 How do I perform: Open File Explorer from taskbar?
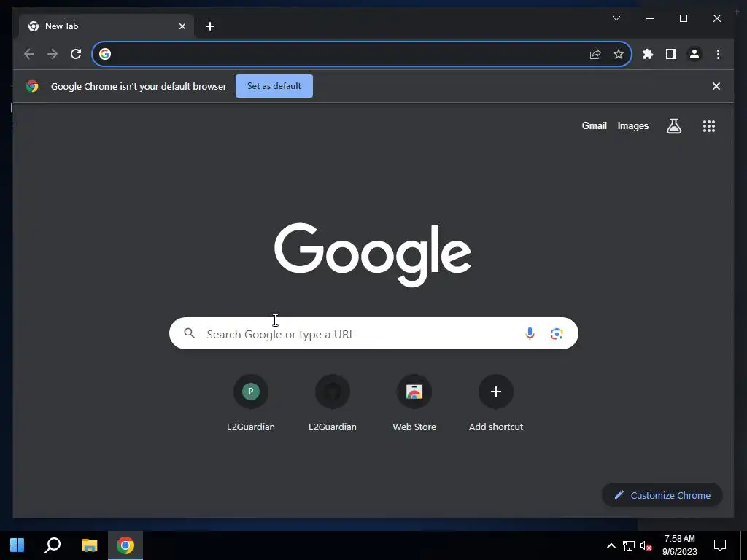click(x=89, y=545)
